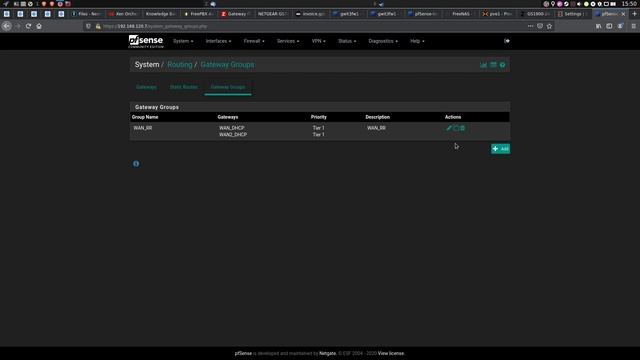640x360 pixels.
Task: Open the Services dropdown menu
Action: click(x=288, y=41)
